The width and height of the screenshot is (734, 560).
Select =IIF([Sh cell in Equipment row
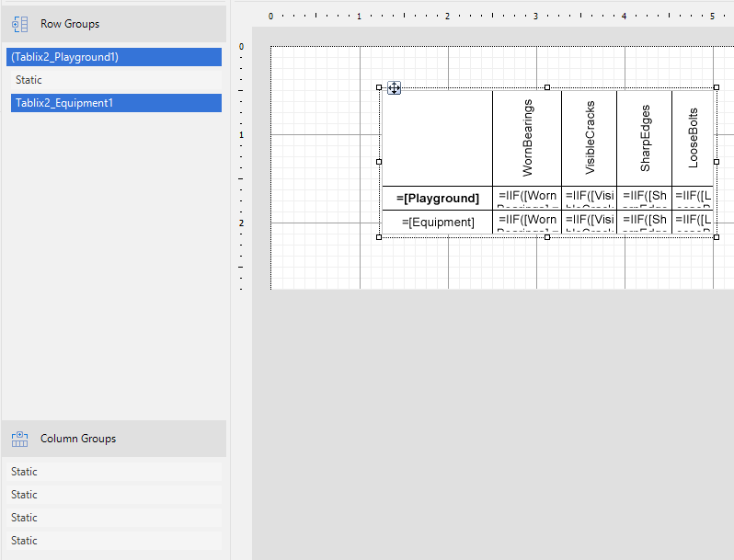point(645,223)
